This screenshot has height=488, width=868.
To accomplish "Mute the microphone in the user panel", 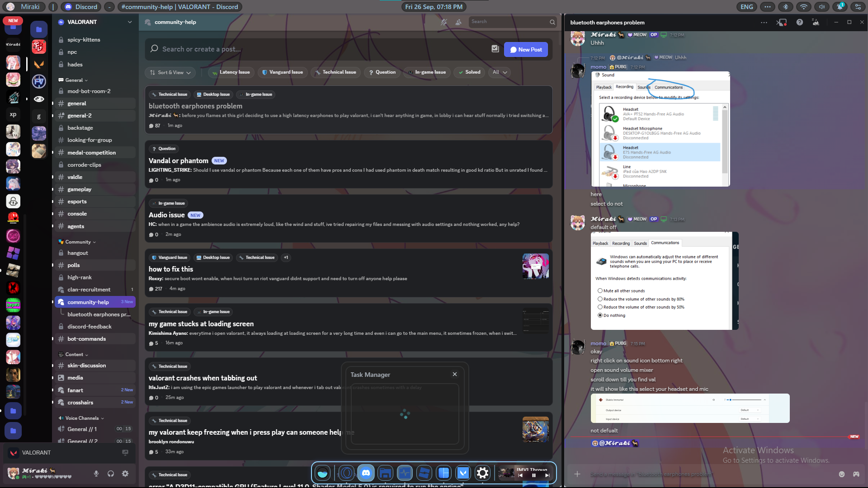I will [96, 474].
